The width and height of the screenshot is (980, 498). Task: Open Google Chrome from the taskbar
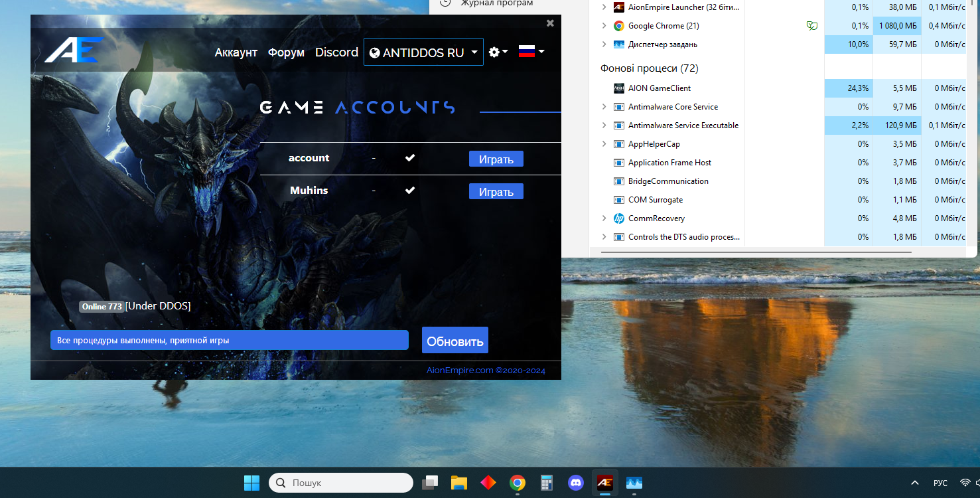(x=518, y=483)
